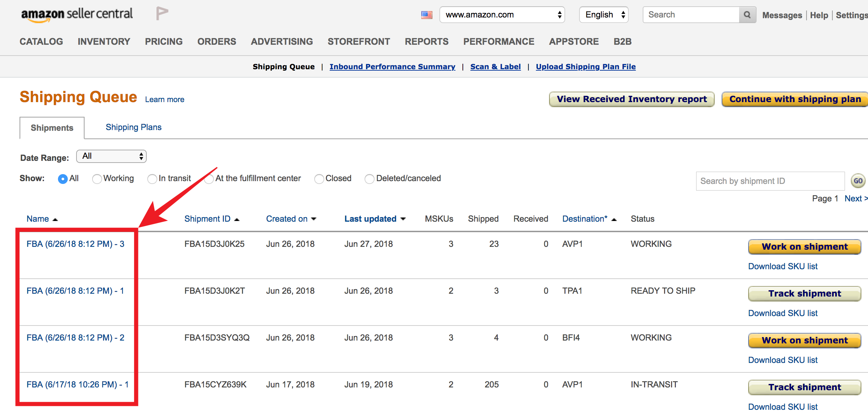The image size is (868, 414).
Task: Open the English language dropdown
Action: [604, 15]
